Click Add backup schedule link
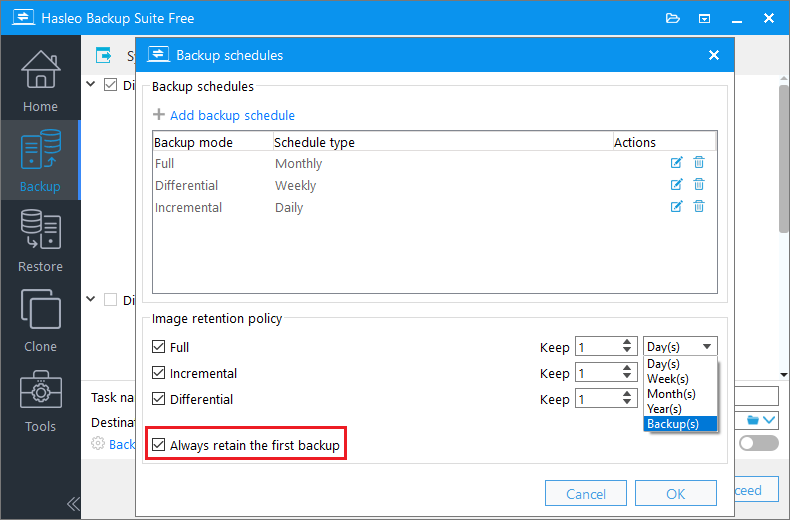790x520 pixels. coord(232,115)
